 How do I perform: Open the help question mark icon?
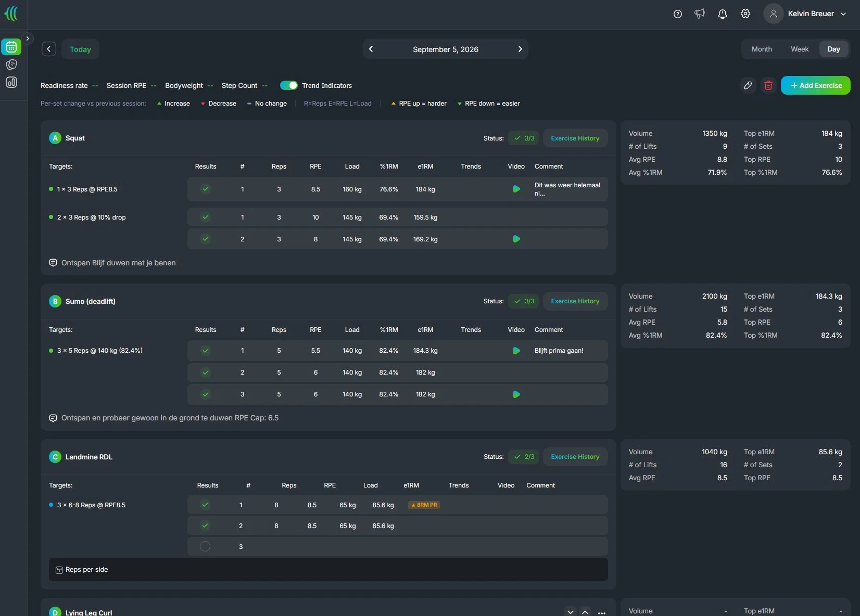coord(677,14)
